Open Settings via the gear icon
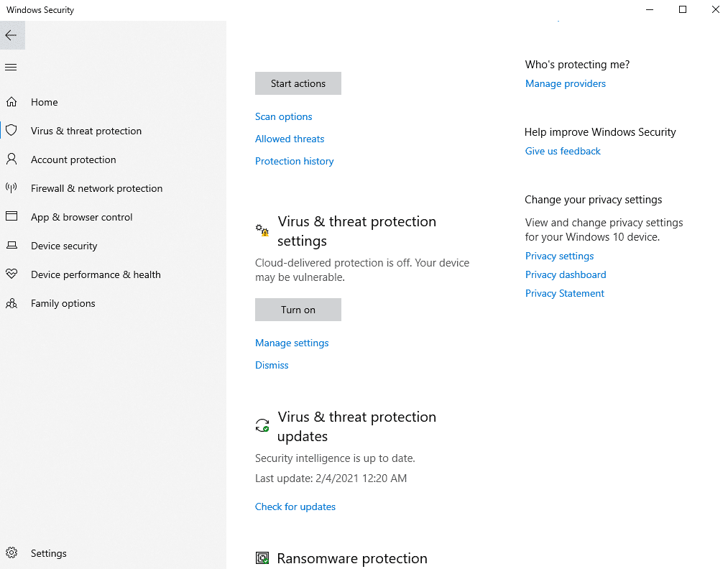This screenshot has width=728, height=569. click(11, 552)
